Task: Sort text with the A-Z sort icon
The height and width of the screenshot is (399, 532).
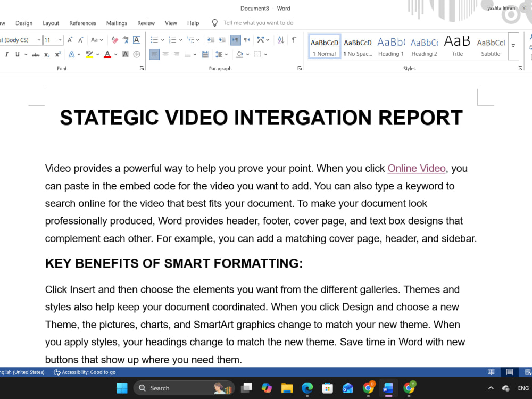Action: pyautogui.click(x=281, y=40)
